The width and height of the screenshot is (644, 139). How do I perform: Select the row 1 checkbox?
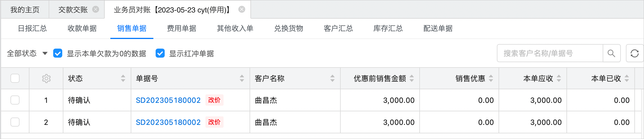15,100
